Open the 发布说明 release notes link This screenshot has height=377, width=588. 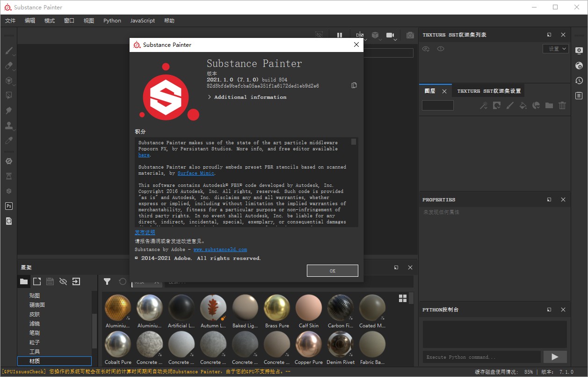click(x=145, y=232)
